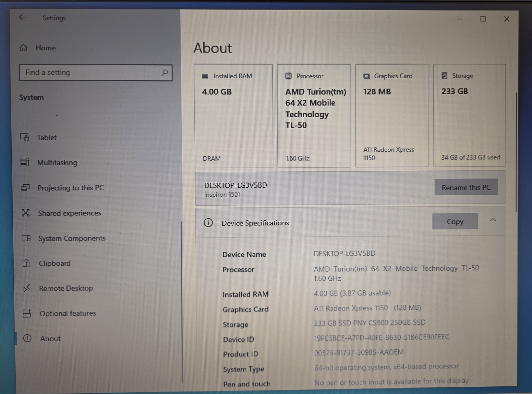The height and width of the screenshot is (394, 532).
Task: Open the Shared experiences page
Action: [x=69, y=213]
